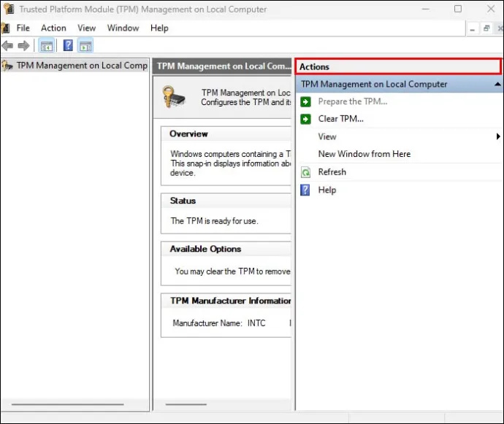The image size is (504, 424).
Task: Click 'Manufacturer Name: INTC' text
Action: (x=219, y=323)
